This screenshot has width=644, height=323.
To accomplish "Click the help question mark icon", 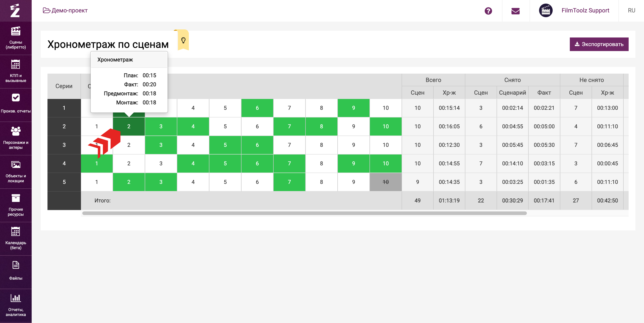I will pyautogui.click(x=488, y=11).
